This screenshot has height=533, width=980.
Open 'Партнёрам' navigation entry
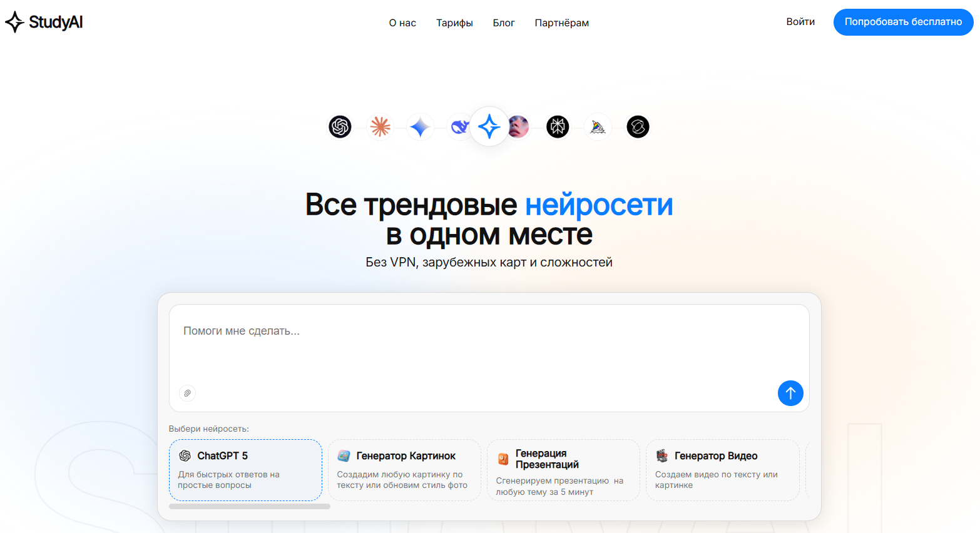click(x=561, y=23)
